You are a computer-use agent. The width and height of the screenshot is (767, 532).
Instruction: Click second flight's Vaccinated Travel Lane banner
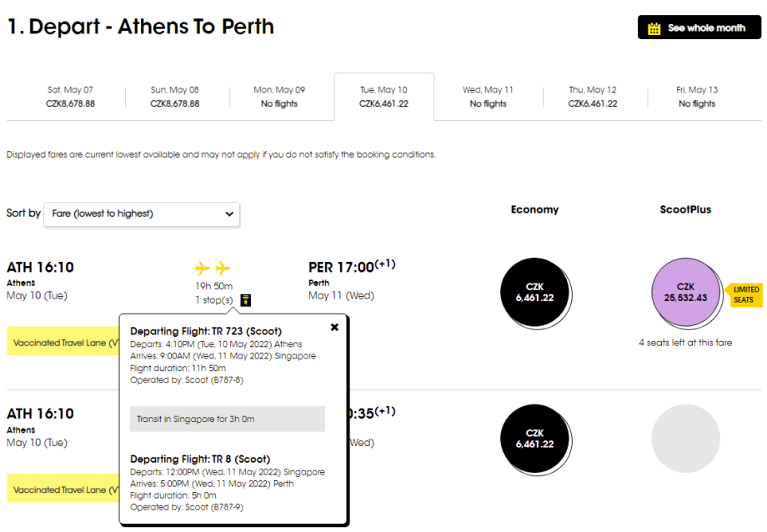(64, 489)
